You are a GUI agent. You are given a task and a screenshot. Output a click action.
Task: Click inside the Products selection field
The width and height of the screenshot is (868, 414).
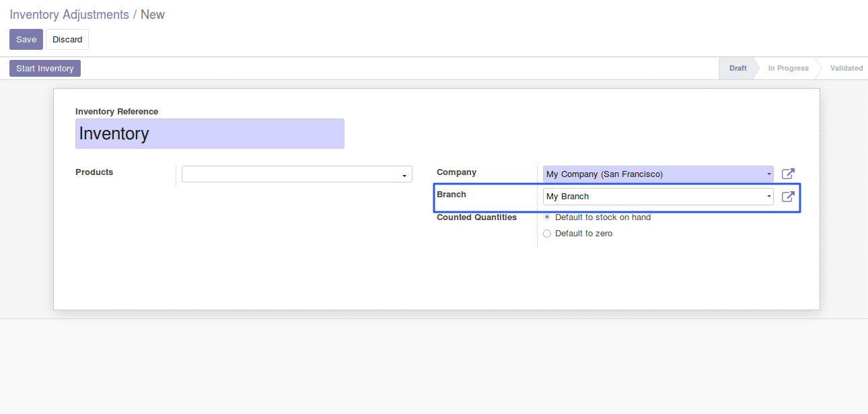pyautogui.click(x=291, y=174)
